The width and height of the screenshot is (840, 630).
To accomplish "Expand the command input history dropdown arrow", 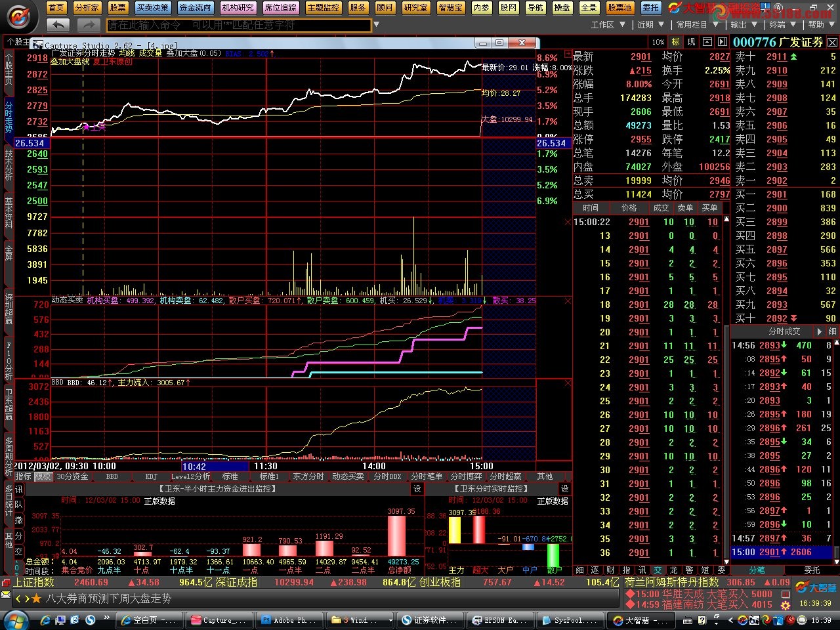I will pos(376,25).
